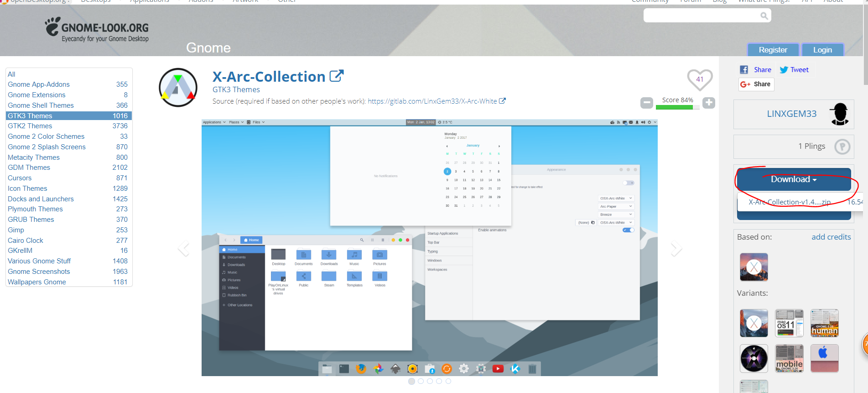This screenshot has width=868, height=393.
Task: Click the search magnifier icon
Action: pos(764,16)
